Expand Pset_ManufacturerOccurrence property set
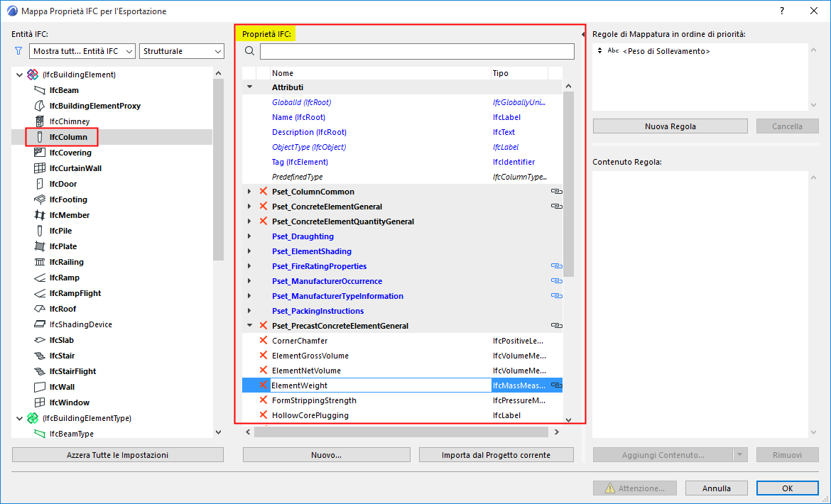 pyautogui.click(x=249, y=281)
